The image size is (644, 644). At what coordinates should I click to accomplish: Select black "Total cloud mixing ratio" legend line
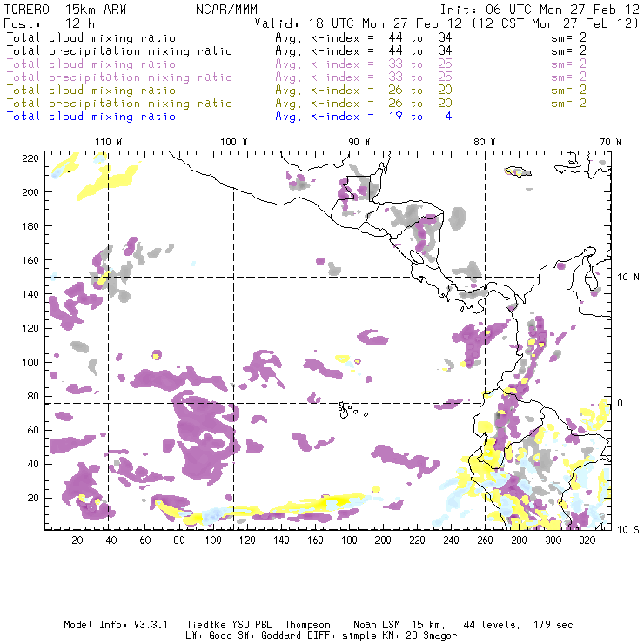(x=91, y=37)
